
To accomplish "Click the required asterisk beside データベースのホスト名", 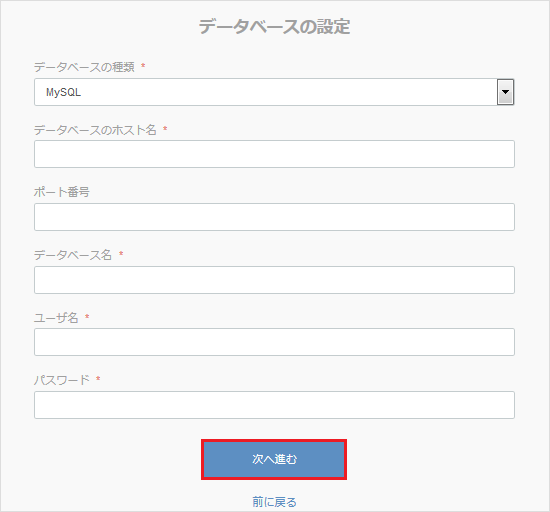I will 165,129.
